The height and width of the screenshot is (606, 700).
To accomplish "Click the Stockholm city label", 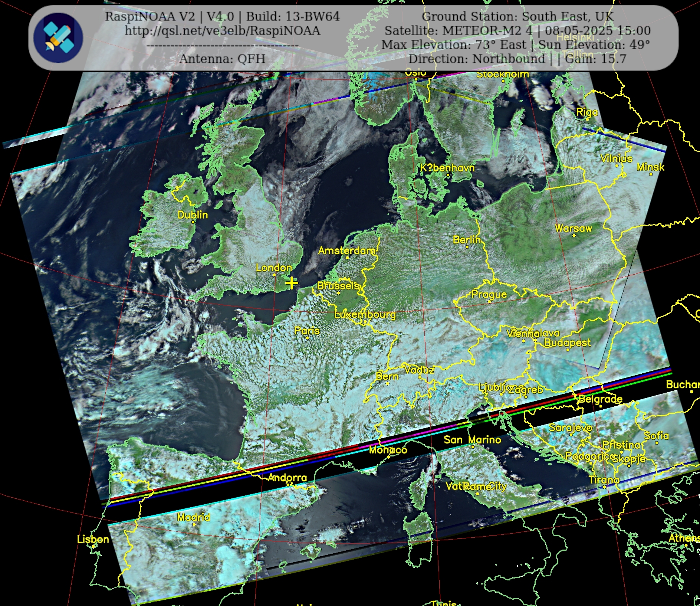I will pos(503,74).
